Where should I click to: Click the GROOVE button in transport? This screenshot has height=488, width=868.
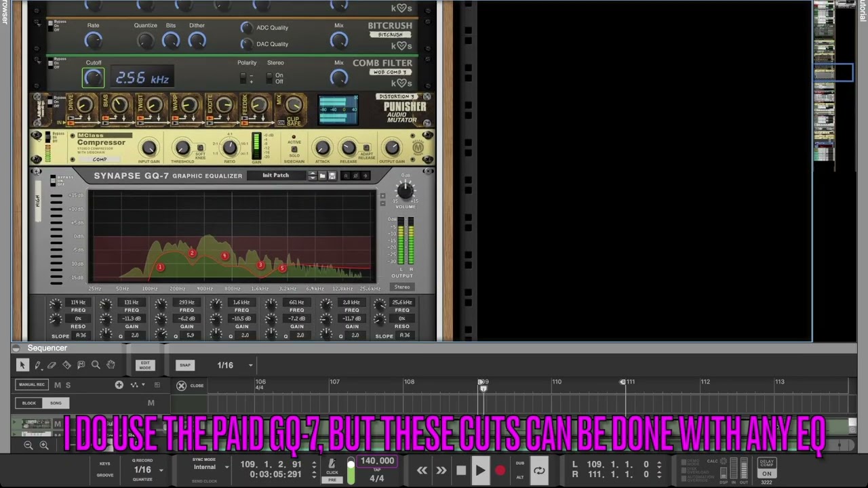point(105,475)
